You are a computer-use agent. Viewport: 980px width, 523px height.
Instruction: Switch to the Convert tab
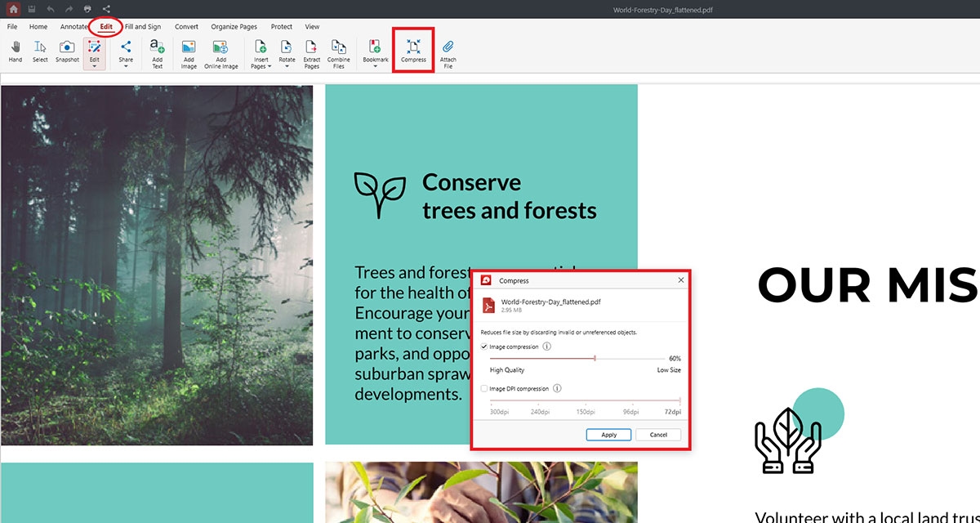pyautogui.click(x=187, y=27)
